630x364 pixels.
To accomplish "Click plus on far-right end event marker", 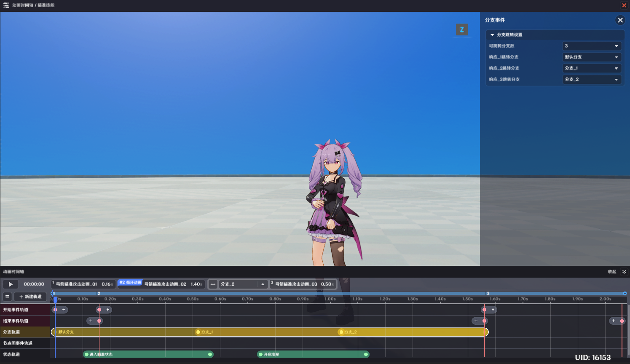I will point(613,321).
